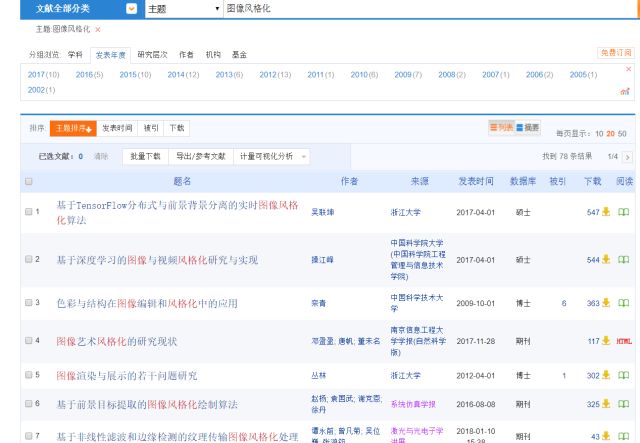Download the row 6 paper with 325 downloads

coord(606,404)
